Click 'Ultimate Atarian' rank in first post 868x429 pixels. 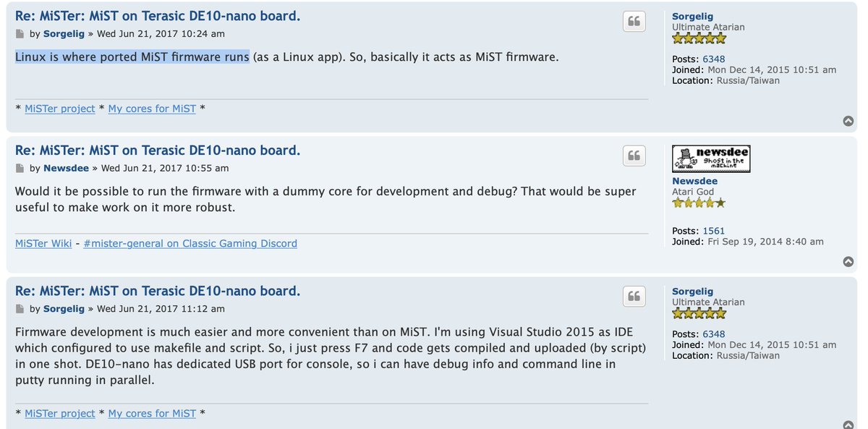708,27
